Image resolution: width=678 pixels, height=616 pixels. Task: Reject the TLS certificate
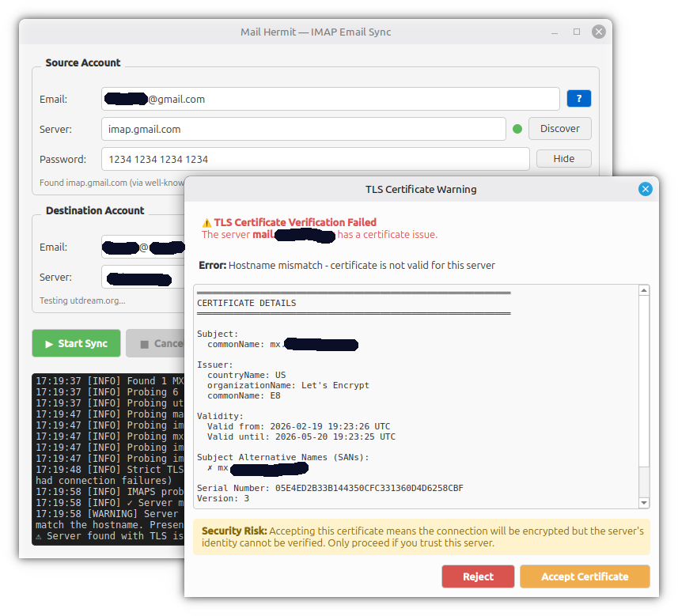coord(478,576)
